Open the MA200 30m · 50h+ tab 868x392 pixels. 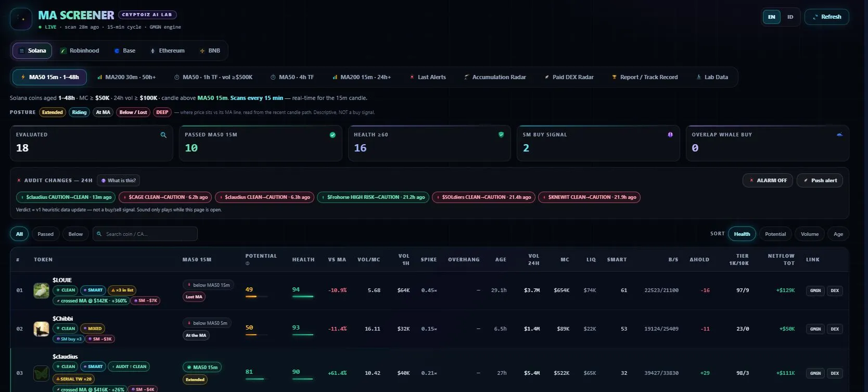(x=126, y=77)
